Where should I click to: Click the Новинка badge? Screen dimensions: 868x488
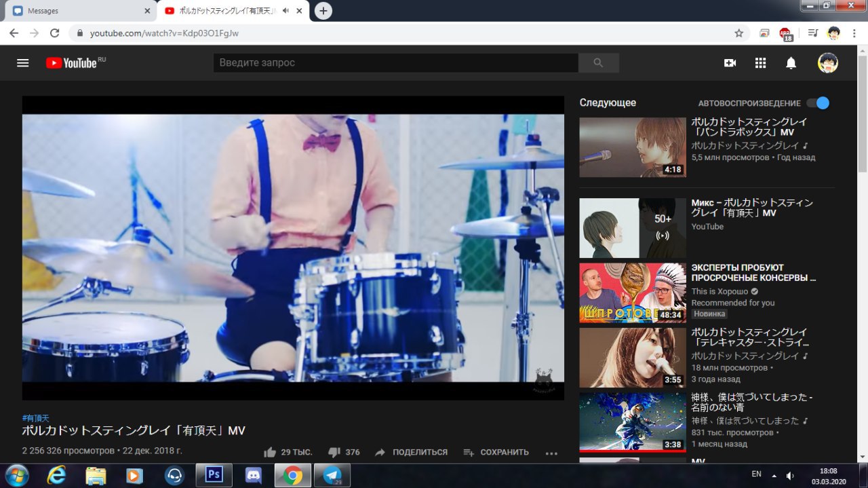point(709,314)
